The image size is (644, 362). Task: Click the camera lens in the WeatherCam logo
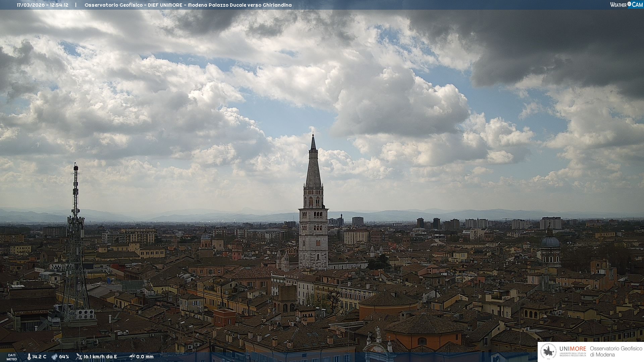click(629, 4)
